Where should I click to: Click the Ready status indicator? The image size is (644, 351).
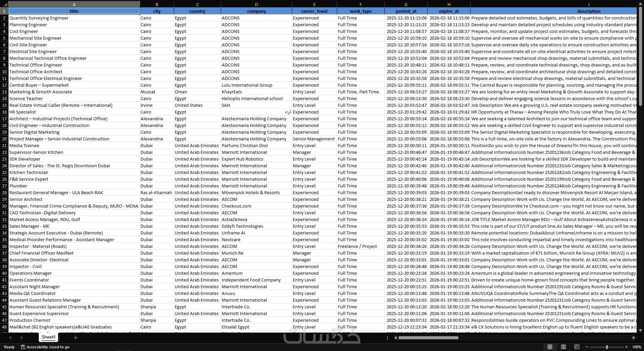9,347
